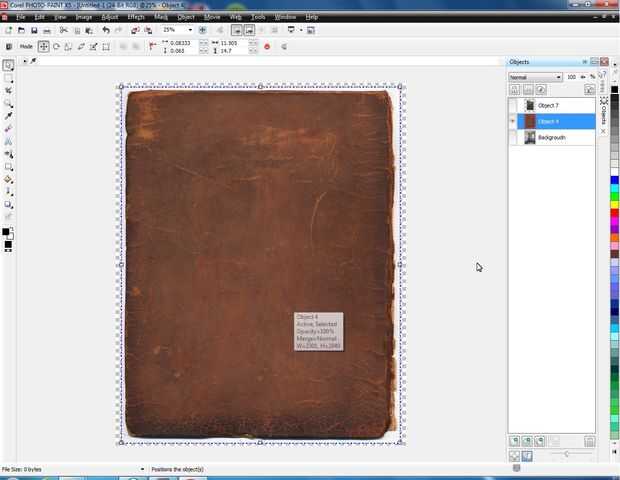Open the zoom level 25% dropdown
The image size is (620, 480).
pyautogui.click(x=190, y=30)
